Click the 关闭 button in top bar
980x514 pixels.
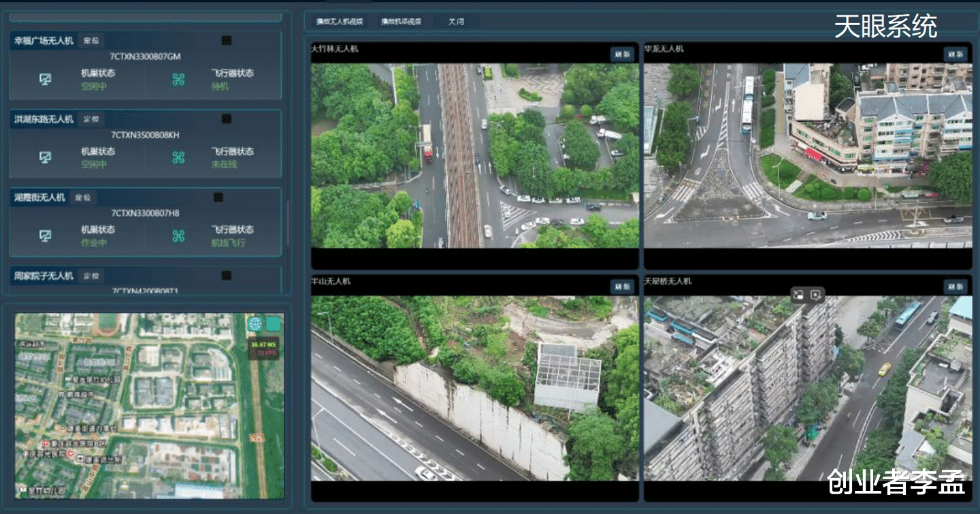pos(456,22)
